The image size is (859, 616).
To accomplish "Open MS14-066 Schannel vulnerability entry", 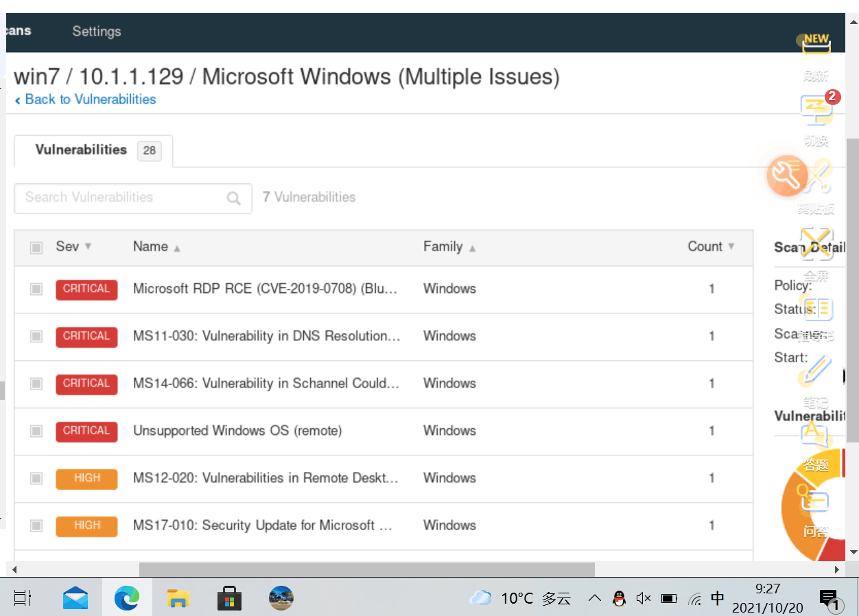I will pos(266,383).
